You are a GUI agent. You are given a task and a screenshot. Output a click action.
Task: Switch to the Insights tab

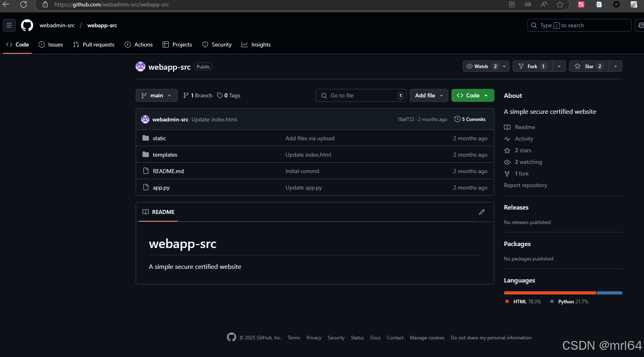(x=256, y=44)
